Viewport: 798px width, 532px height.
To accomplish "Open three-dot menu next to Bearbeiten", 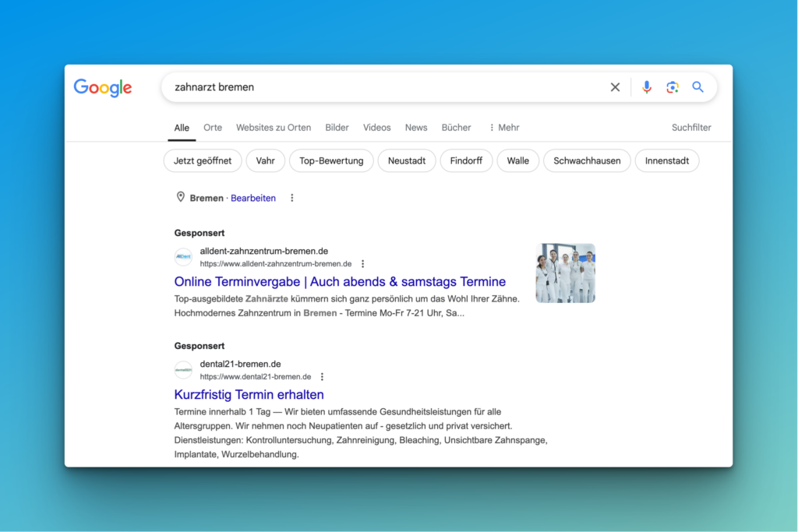I will 291,198.
